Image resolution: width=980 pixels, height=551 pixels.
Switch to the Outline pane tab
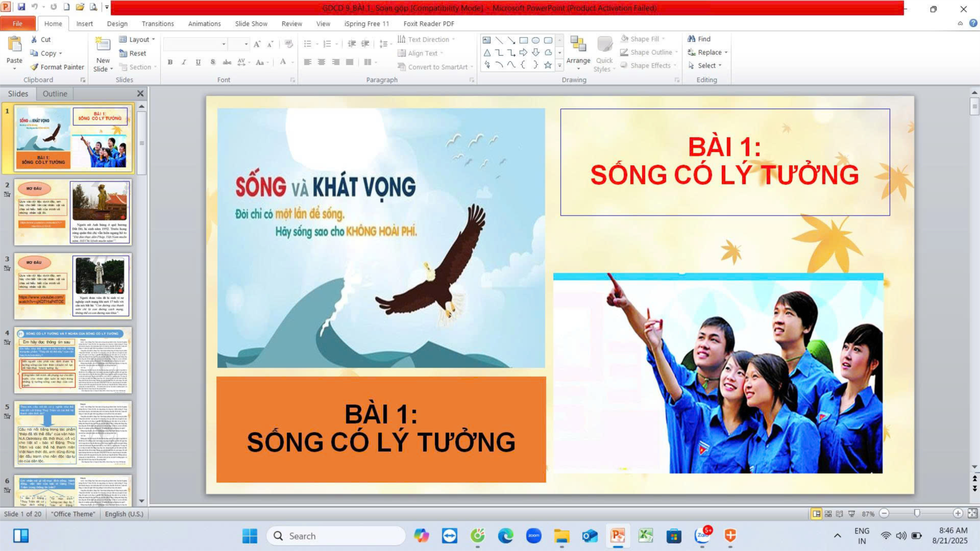point(55,94)
